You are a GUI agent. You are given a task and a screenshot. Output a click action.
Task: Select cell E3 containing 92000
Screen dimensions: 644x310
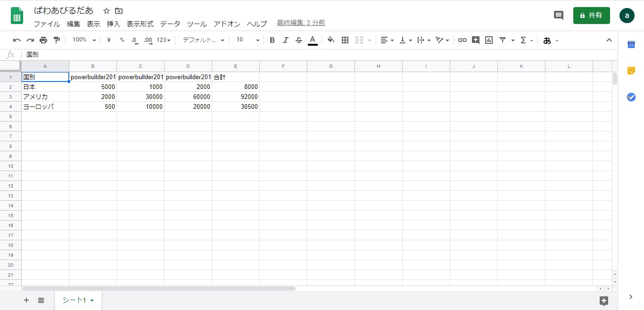pos(236,97)
